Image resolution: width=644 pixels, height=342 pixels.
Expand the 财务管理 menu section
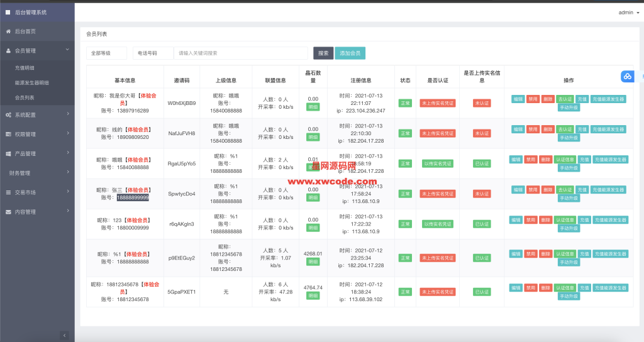coord(36,173)
